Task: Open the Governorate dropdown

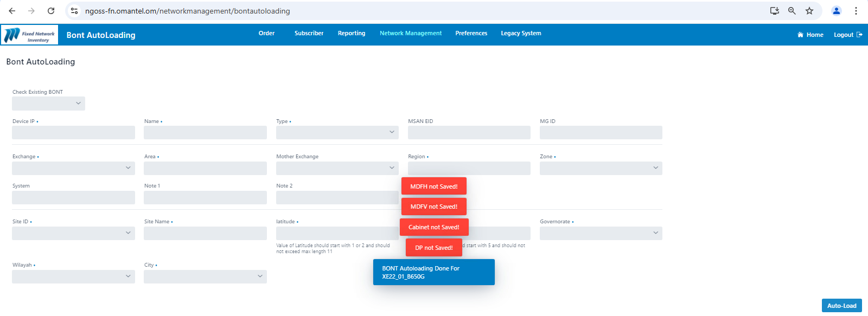Action: (x=601, y=233)
